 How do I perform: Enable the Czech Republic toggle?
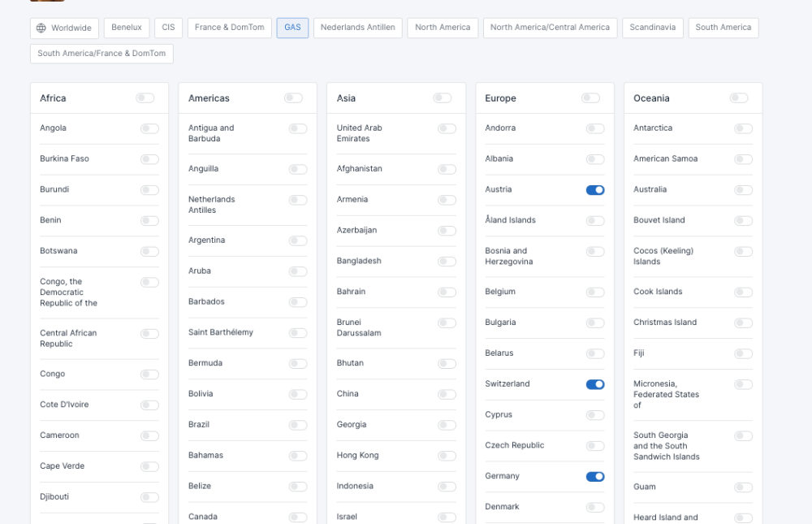tap(595, 446)
